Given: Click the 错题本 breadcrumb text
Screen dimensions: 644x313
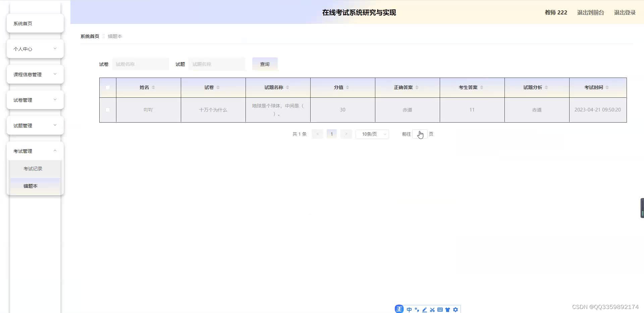Looking at the screenshot, I should click(x=115, y=36).
